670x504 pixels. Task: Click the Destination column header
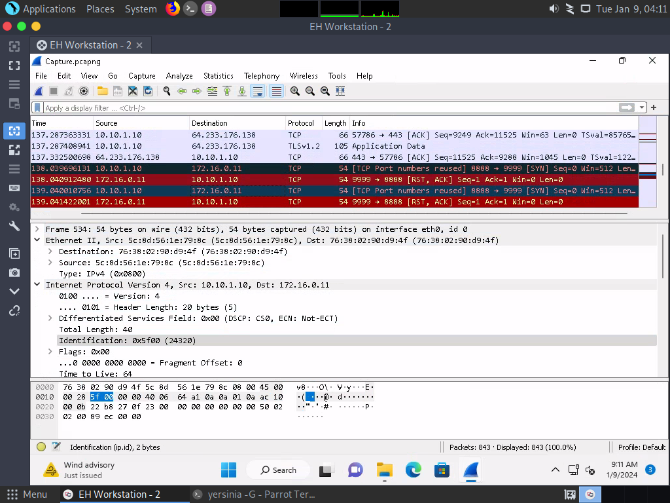click(209, 123)
